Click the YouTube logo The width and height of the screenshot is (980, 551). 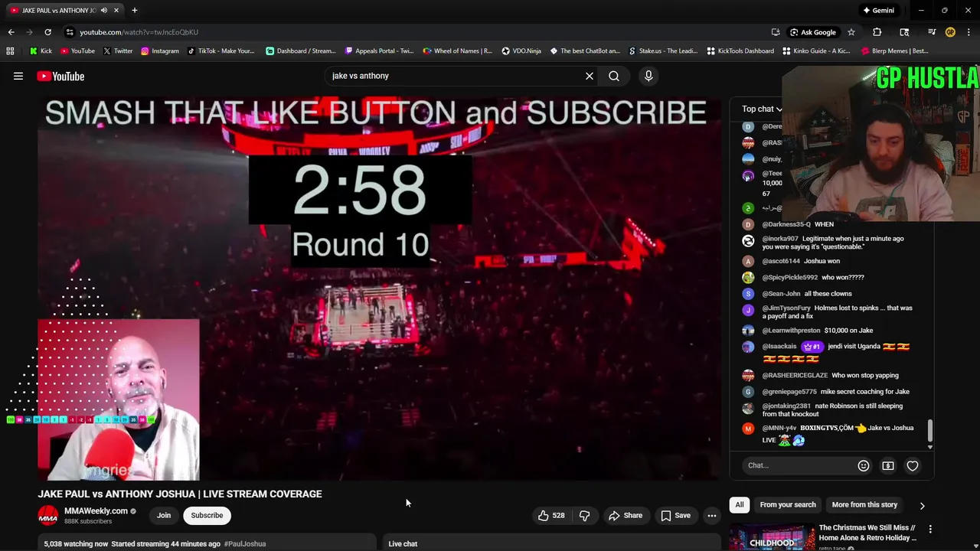pos(60,76)
